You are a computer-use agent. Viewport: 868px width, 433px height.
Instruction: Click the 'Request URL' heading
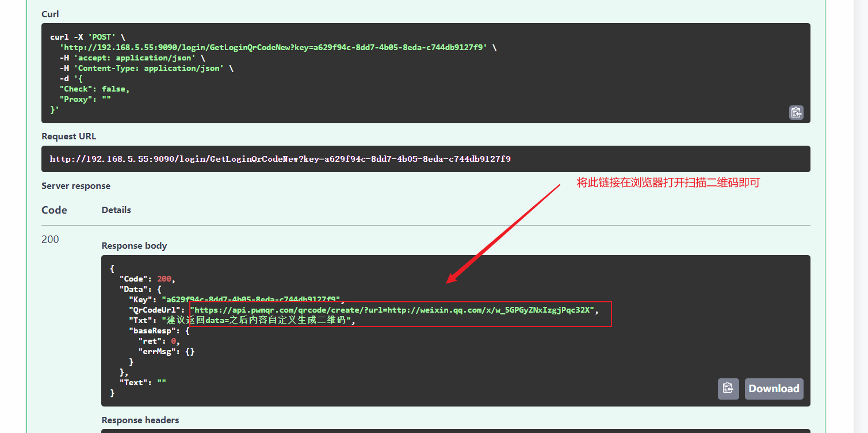[x=68, y=136]
